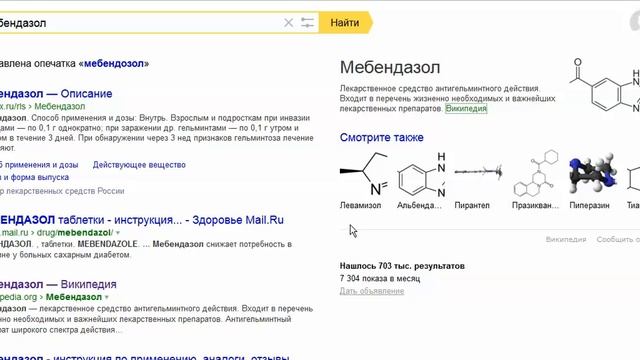Click the yellow Найти search button
The image size is (640, 360).
pyautogui.click(x=345, y=22)
